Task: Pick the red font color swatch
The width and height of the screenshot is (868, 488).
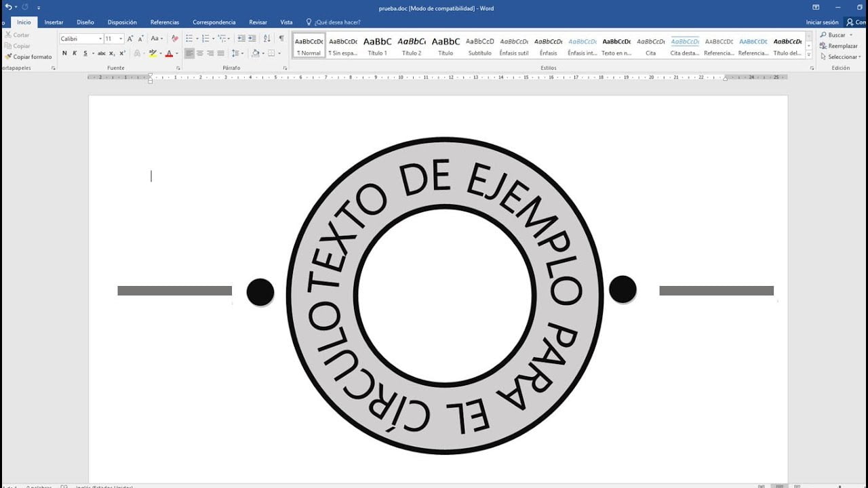Action: coord(167,54)
